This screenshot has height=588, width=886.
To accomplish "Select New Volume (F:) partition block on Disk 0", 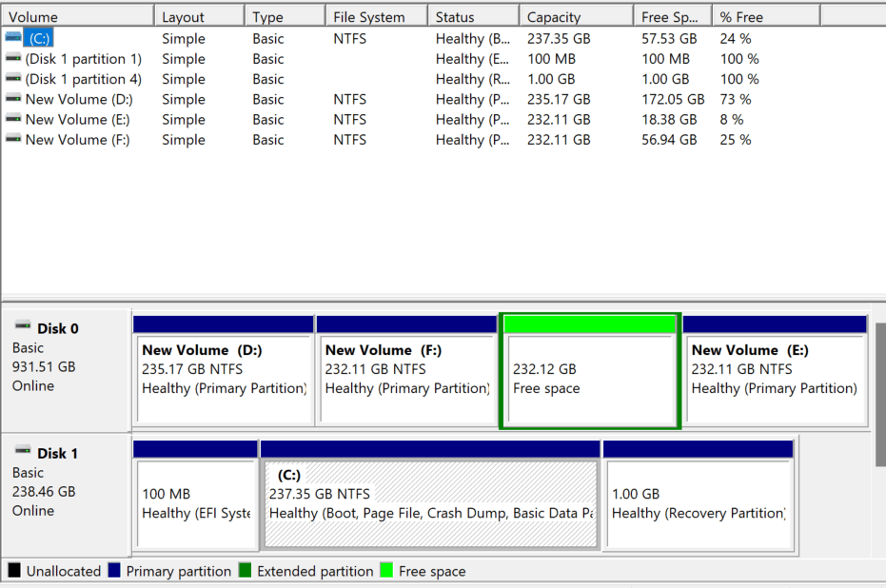I will tap(406, 370).
